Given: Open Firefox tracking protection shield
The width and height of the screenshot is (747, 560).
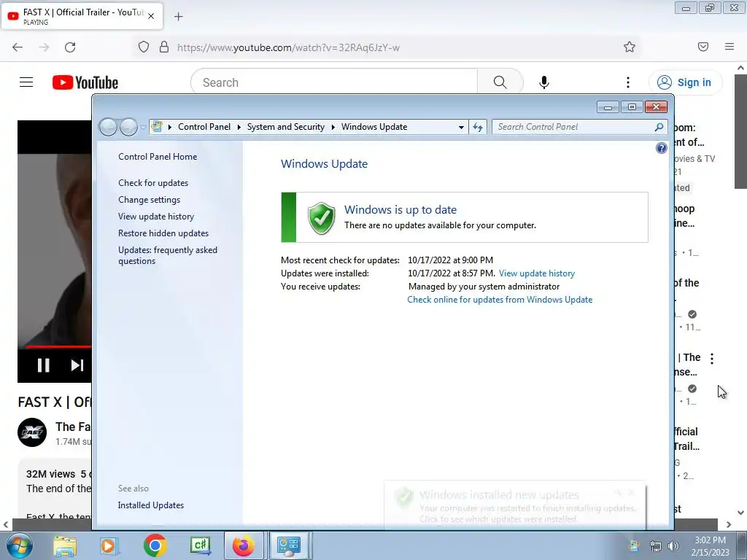Looking at the screenshot, I should point(144,47).
